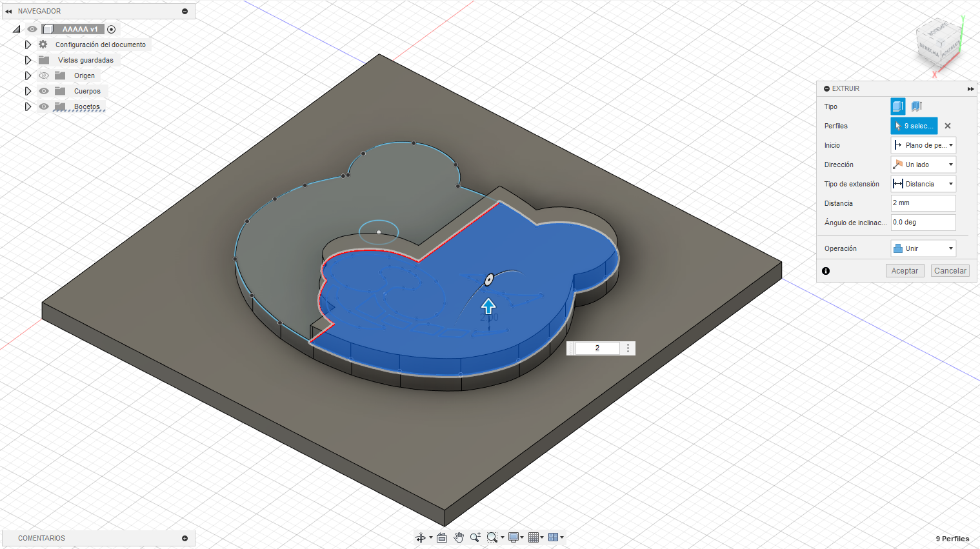Open the Dirección dropdown showing Un lado

923,165
